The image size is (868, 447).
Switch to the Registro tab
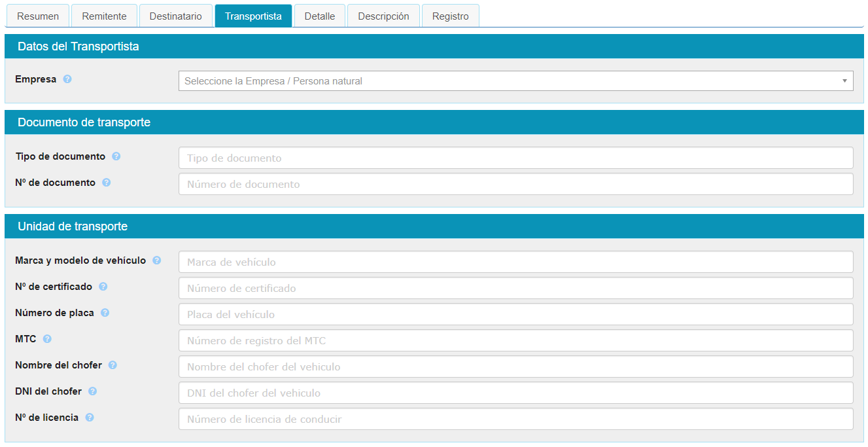[x=451, y=16]
